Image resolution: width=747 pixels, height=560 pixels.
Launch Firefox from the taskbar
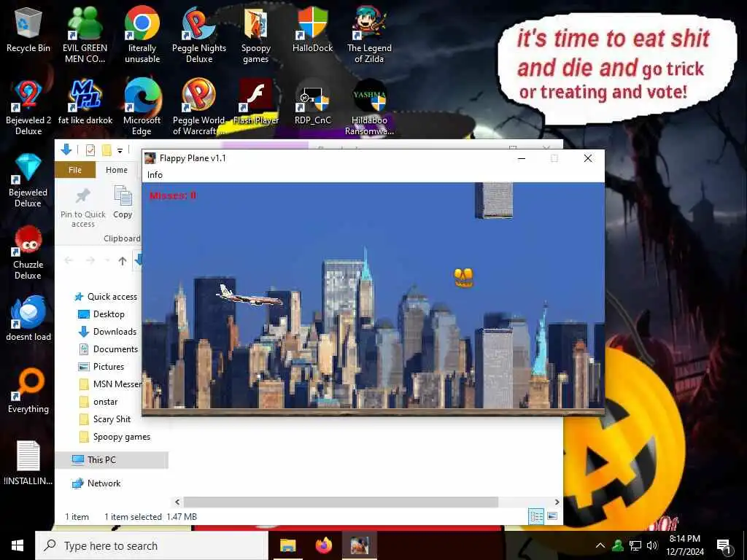click(x=324, y=545)
